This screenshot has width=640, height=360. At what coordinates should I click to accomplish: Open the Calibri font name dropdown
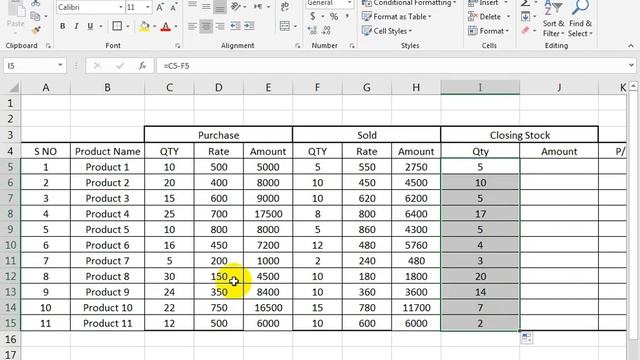point(120,7)
